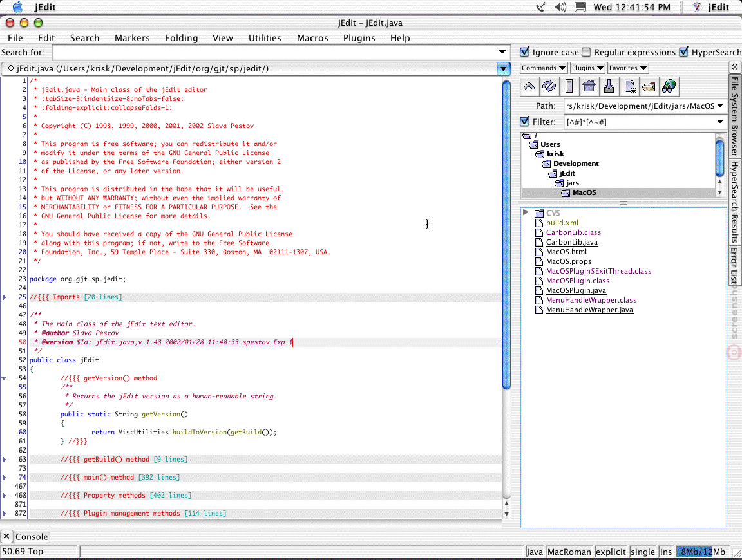This screenshot has height=560, width=742.
Task: Click the file icon beside build.xml
Action: point(539,223)
